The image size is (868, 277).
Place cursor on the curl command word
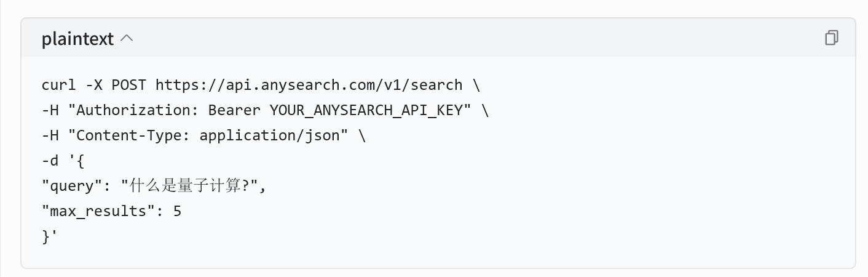[59, 85]
